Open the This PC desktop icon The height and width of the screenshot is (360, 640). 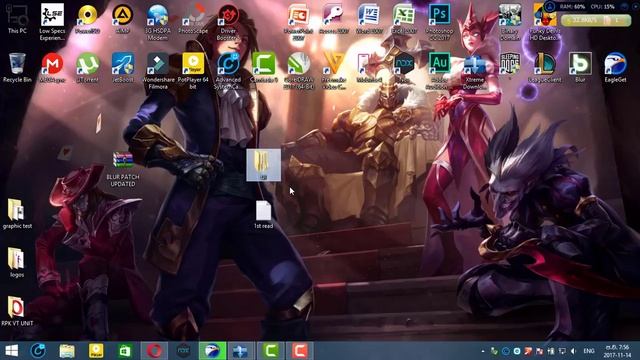coord(17,19)
